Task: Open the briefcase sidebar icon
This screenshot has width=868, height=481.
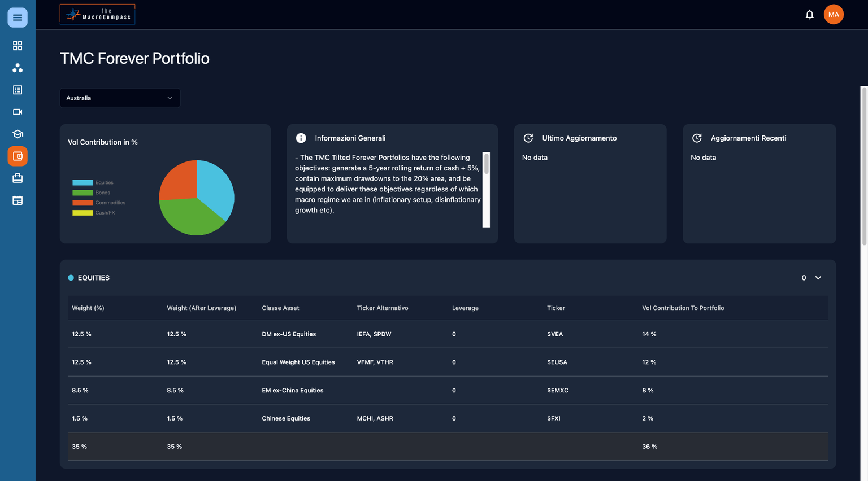Action: click(x=18, y=178)
